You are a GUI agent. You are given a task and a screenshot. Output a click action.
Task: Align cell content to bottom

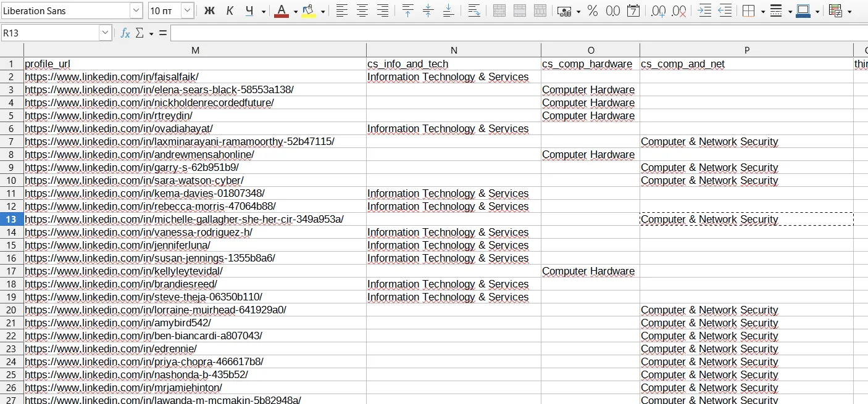[449, 10]
